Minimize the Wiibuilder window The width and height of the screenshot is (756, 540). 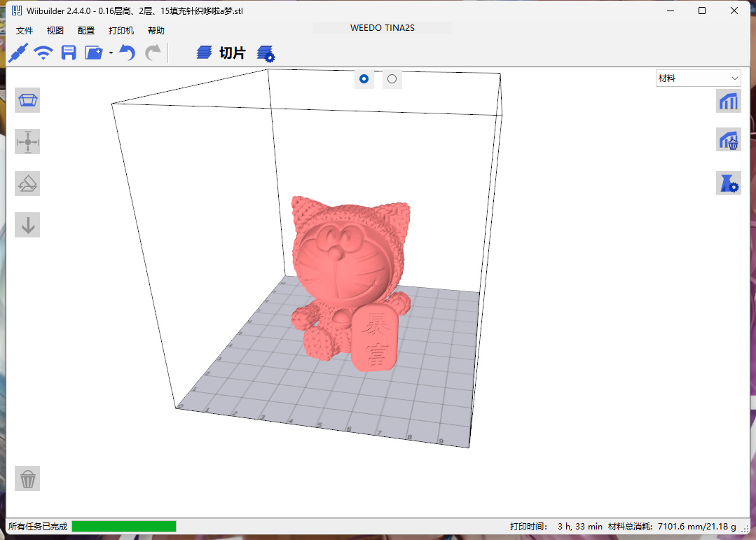671,11
